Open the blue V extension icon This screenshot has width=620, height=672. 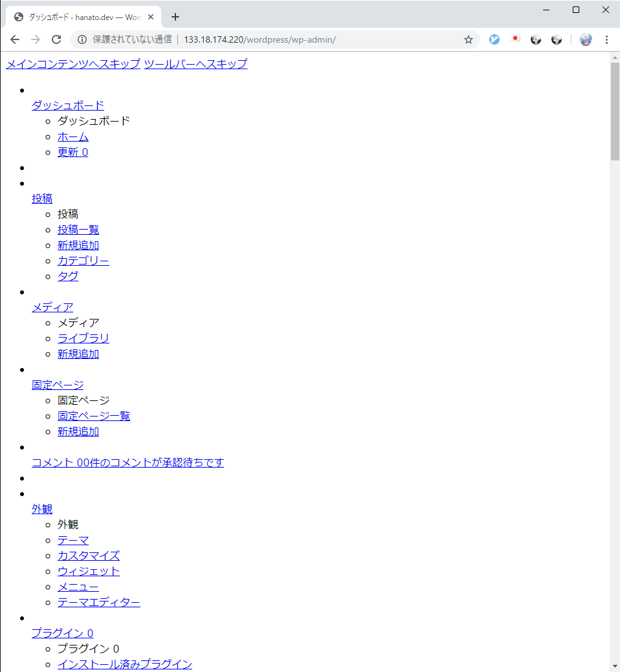tap(494, 39)
